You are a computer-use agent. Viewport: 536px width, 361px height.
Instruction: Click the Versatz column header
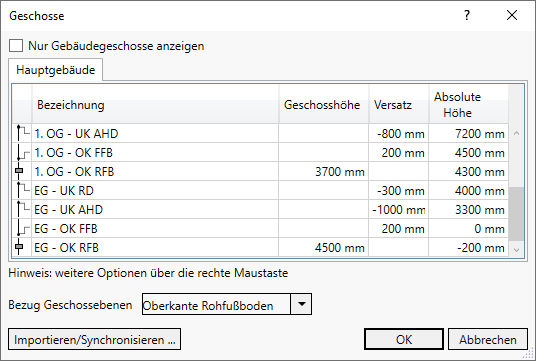[399, 104]
